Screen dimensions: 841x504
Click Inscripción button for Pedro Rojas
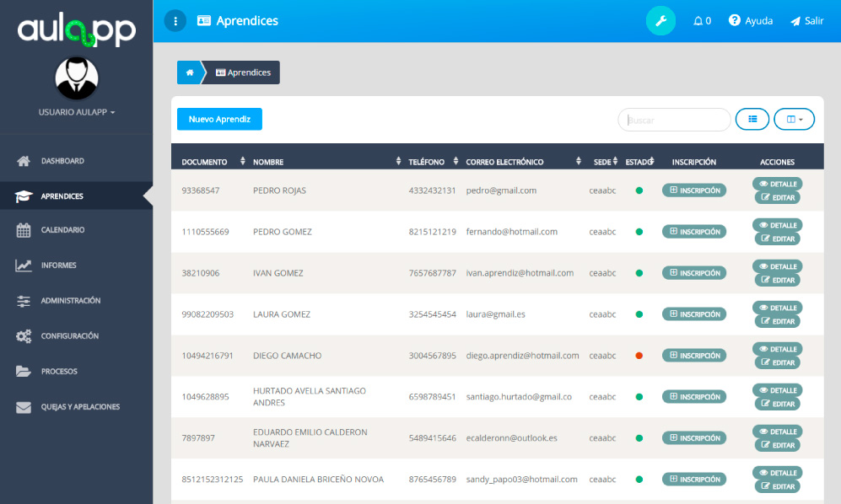click(693, 190)
